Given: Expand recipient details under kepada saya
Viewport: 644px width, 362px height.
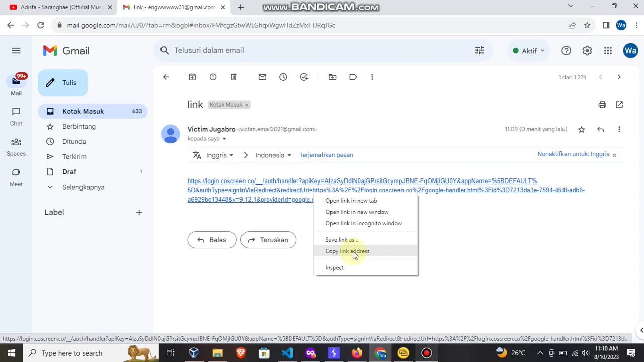Looking at the screenshot, I should [x=224, y=139].
